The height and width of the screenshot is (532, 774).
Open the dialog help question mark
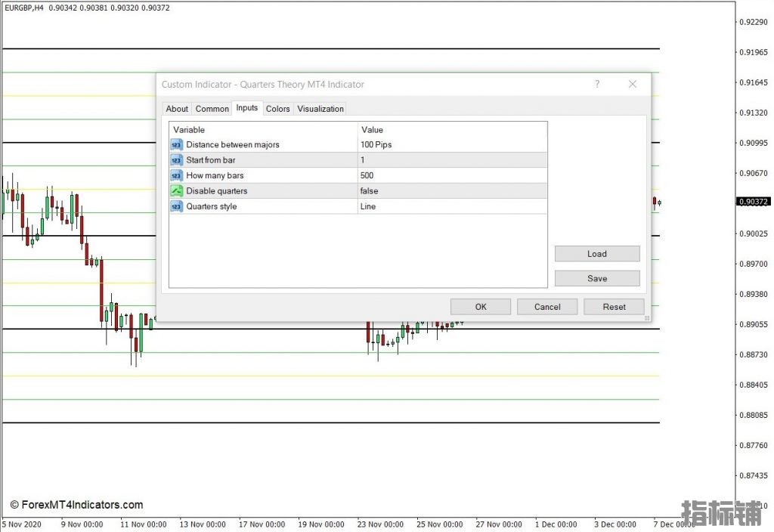click(597, 84)
